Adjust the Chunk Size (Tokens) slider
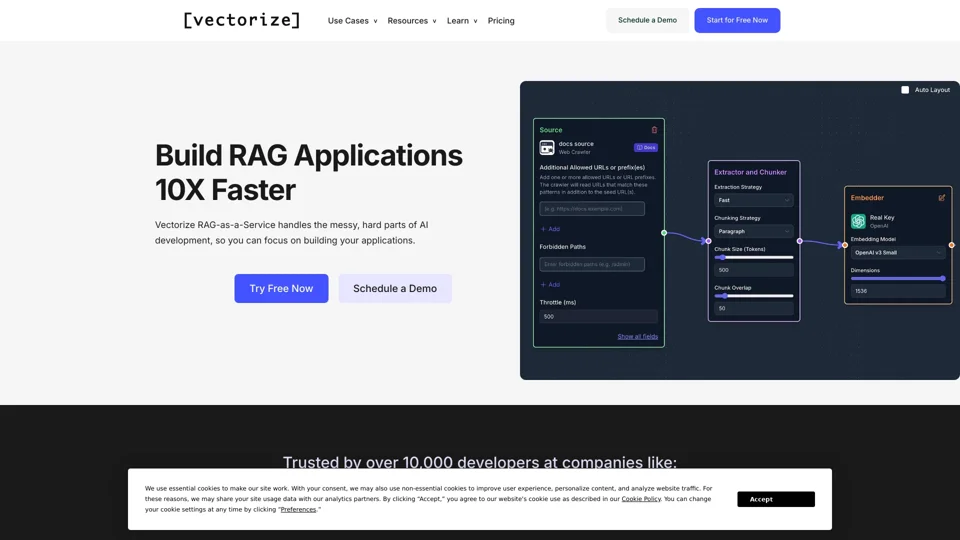The height and width of the screenshot is (540, 960). pos(754,257)
